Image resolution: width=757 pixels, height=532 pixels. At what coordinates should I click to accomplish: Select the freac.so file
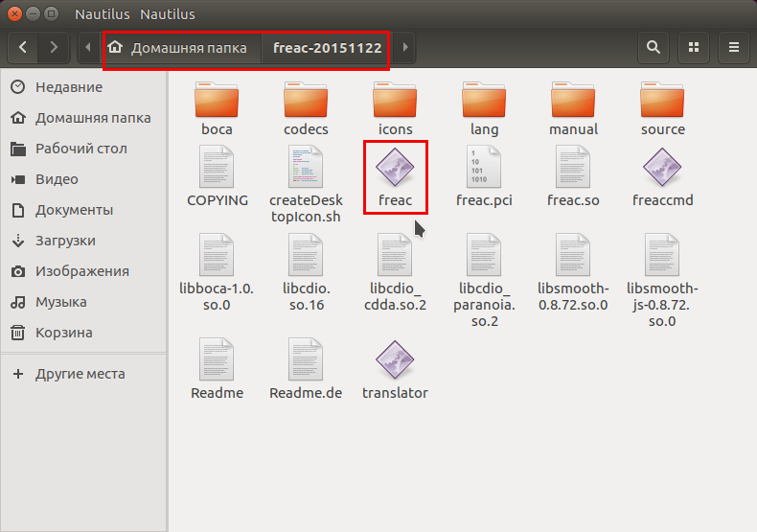[x=573, y=176]
